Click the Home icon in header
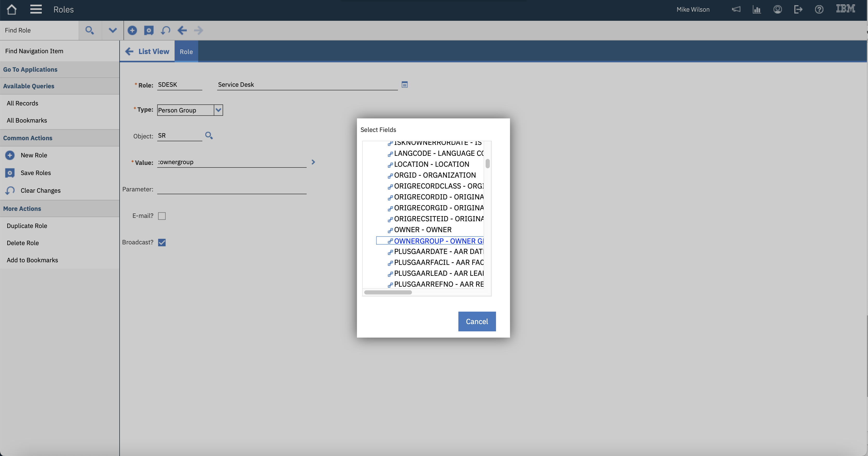Image resolution: width=868 pixels, height=456 pixels. tap(12, 9)
